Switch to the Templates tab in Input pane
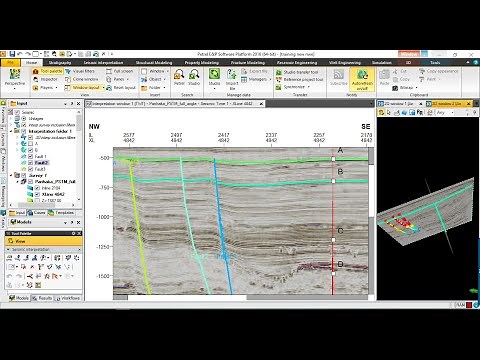Screen dimensions: 480x360 point(61,213)
